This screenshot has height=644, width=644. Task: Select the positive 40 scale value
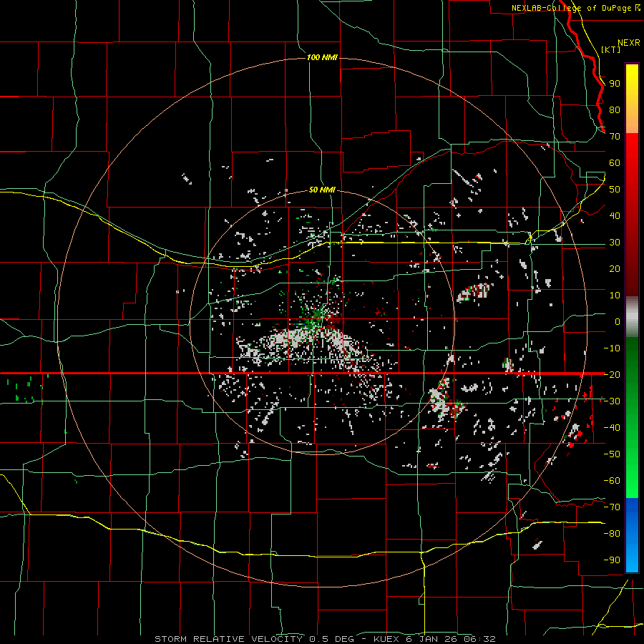[x=615, y=216]
